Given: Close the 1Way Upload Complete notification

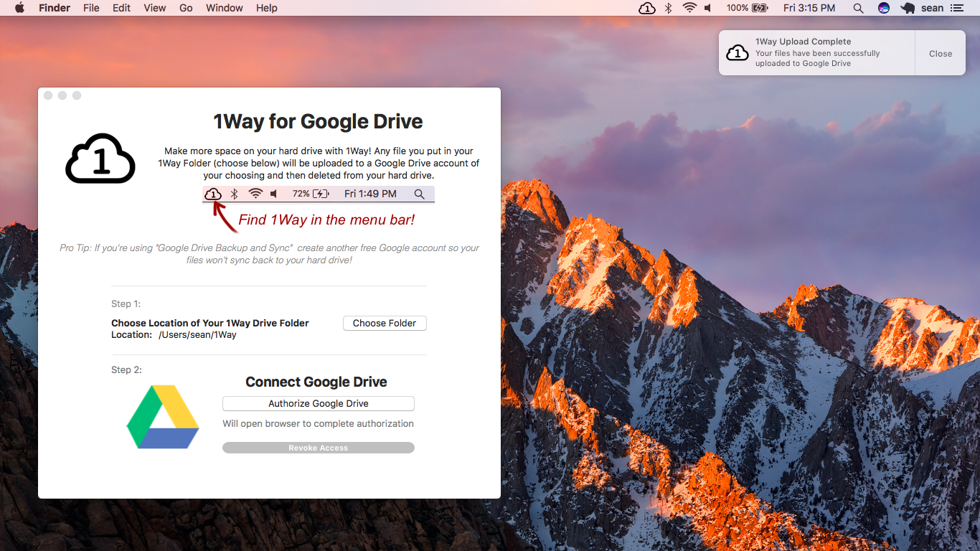Looking at the screenshot, I should (x=941, y=52).
